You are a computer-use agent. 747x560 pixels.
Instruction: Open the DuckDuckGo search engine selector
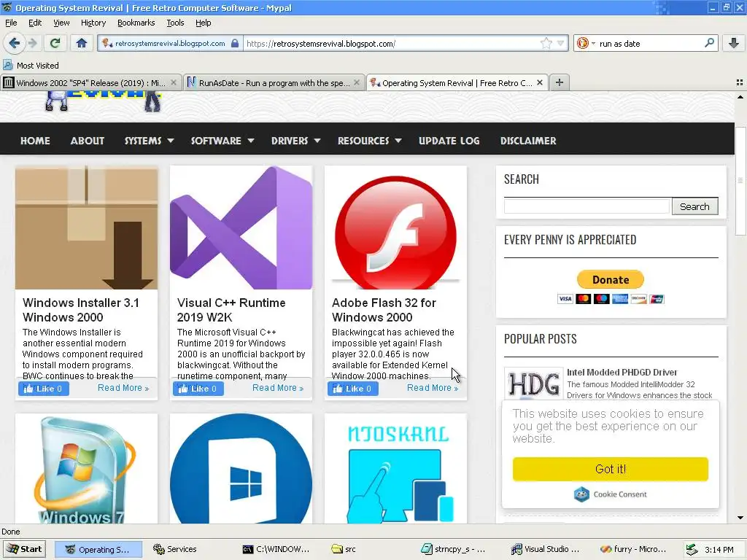click(586, 43)
